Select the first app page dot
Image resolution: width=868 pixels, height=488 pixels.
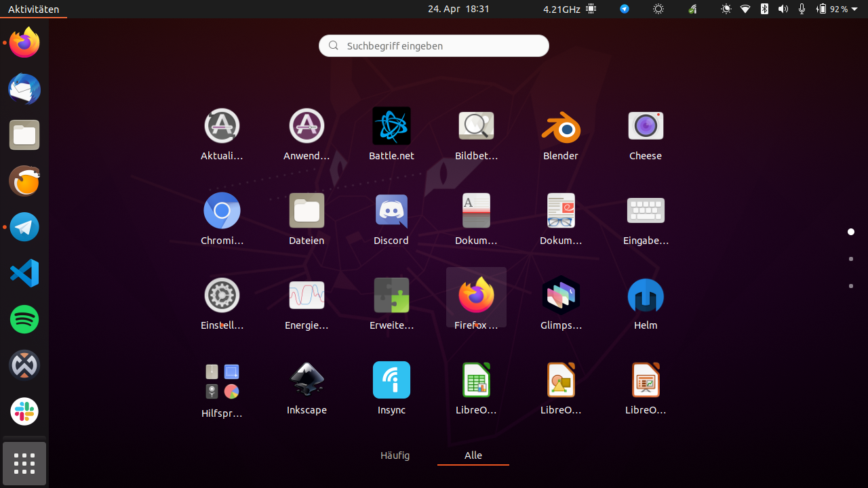tap(851, 232)
